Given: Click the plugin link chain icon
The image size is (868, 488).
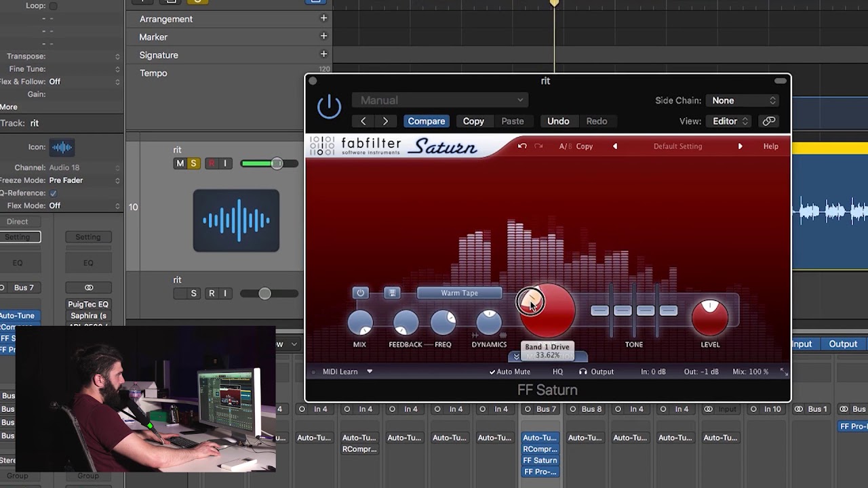Looking at the screenshot, I should pyautogui.click(x=769, y=121).
